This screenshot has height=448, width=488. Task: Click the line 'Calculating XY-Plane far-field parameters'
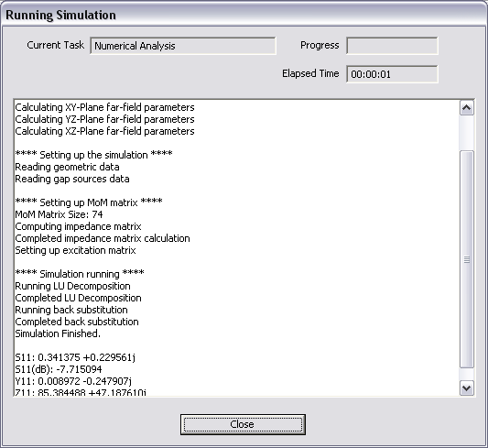pyautogui.click(x=104, y=107)
